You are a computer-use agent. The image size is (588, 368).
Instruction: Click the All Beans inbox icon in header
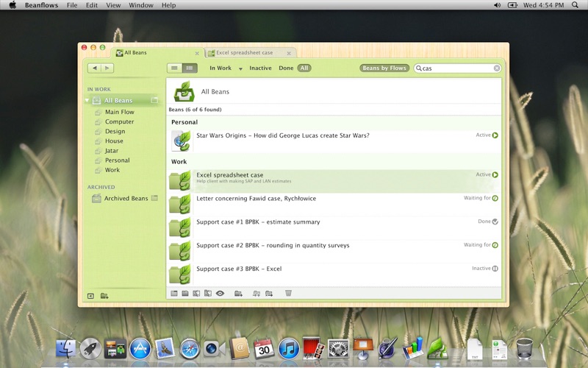coord(184,91)
